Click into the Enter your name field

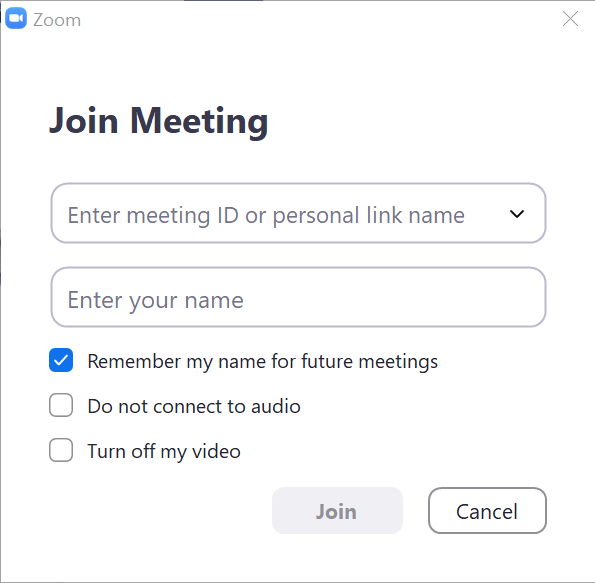click(x=298, y=297)
